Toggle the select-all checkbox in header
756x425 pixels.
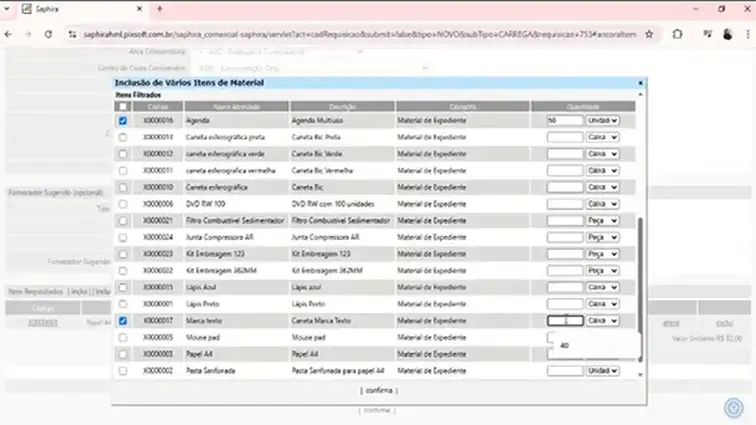(x=123, y=106)
